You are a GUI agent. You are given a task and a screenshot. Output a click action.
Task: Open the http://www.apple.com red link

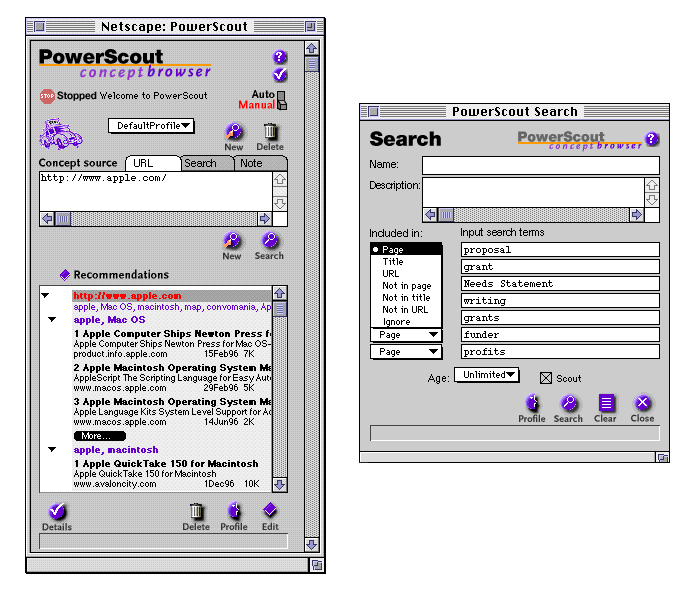(127, 296)
